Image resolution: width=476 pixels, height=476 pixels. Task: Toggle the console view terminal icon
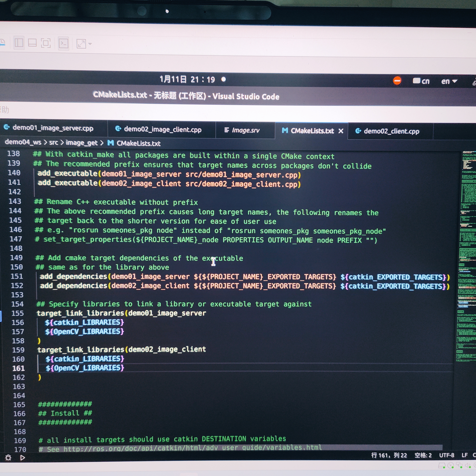(x=64, y=44)
